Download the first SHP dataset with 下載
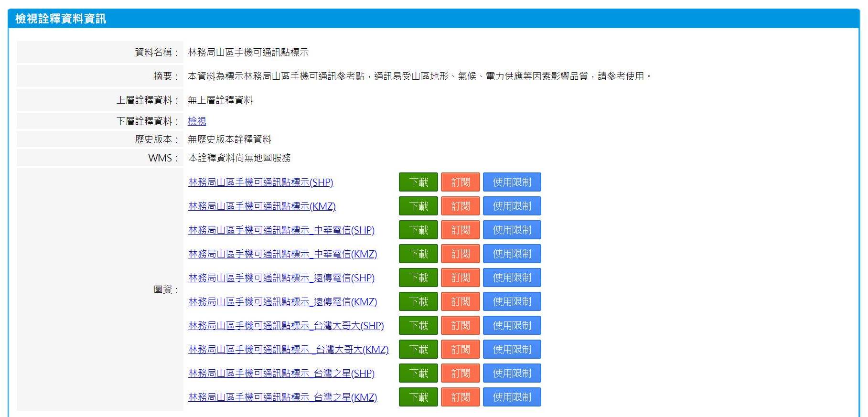868x417 pixels. [418, 182]
